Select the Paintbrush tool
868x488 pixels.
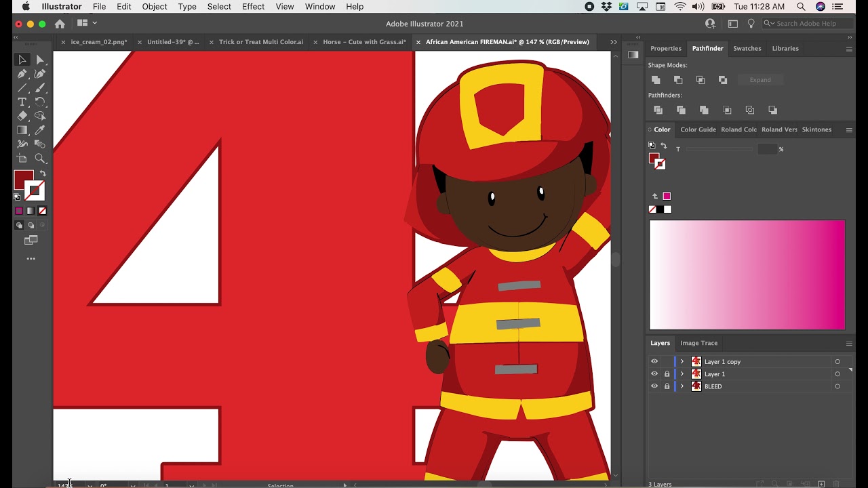[x=40, y=88]
